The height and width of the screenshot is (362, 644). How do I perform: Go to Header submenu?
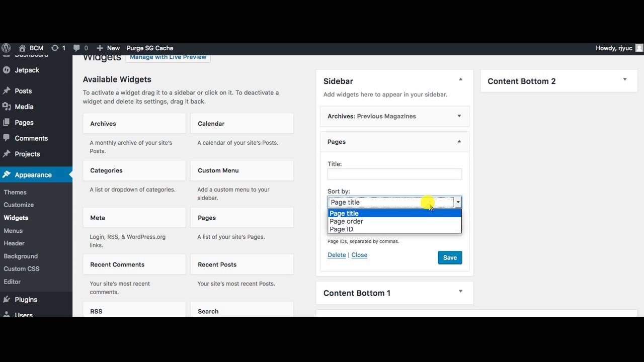(x=14, y=243)
